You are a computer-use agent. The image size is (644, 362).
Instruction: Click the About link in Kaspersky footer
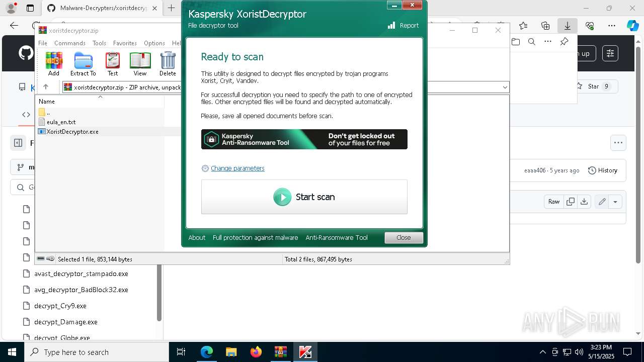point(197,238)
